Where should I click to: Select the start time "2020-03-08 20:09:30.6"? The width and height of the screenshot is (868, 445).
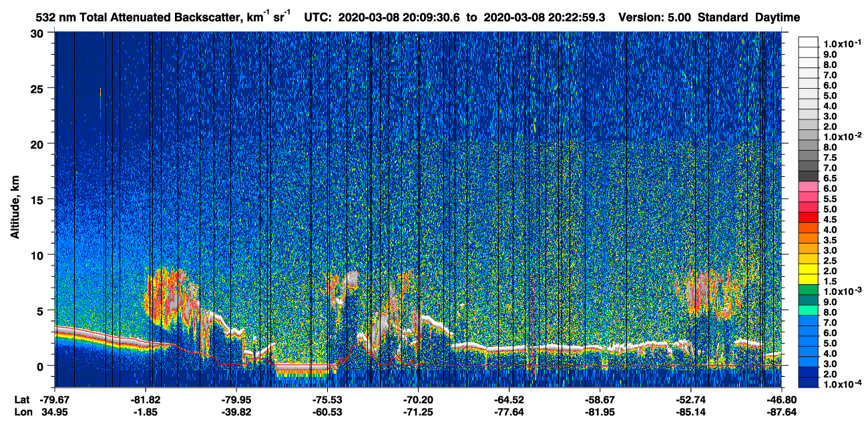point(398,18)
